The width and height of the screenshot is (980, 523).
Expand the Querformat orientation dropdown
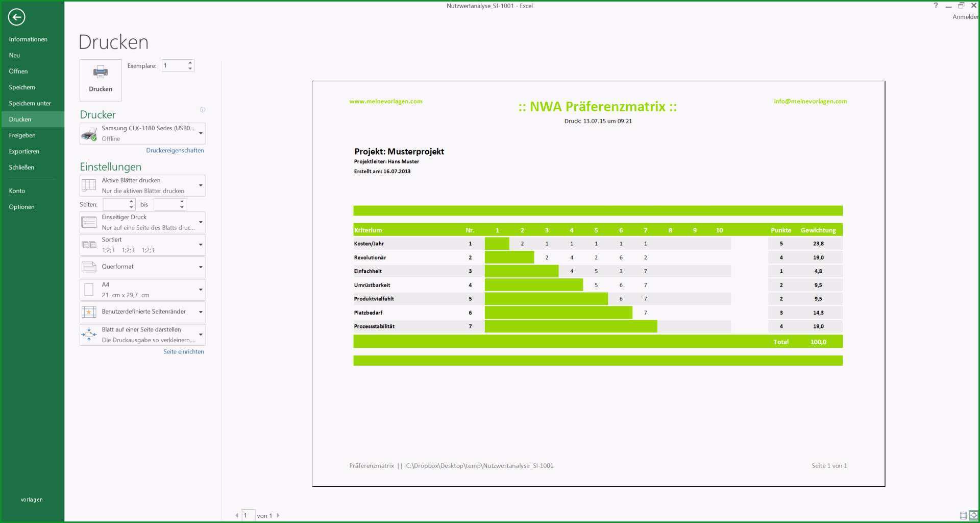142,267
